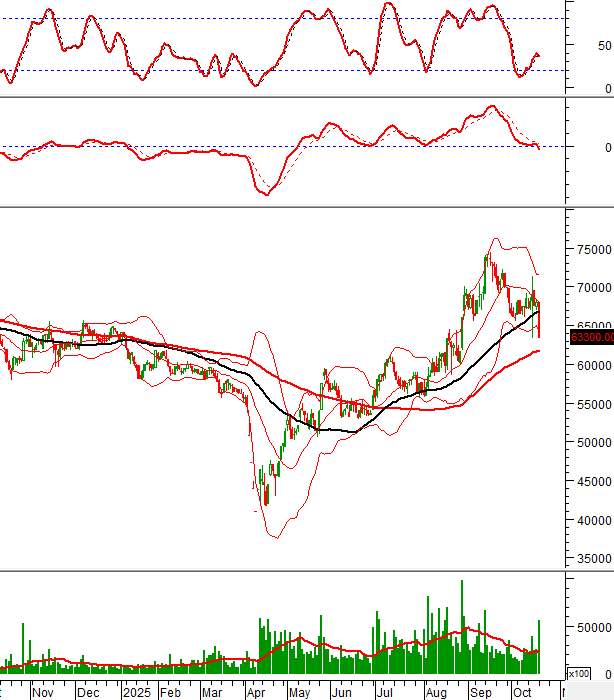Click the deepest April trough in the MACD panel
614x700 pixels.
(267, 193)
